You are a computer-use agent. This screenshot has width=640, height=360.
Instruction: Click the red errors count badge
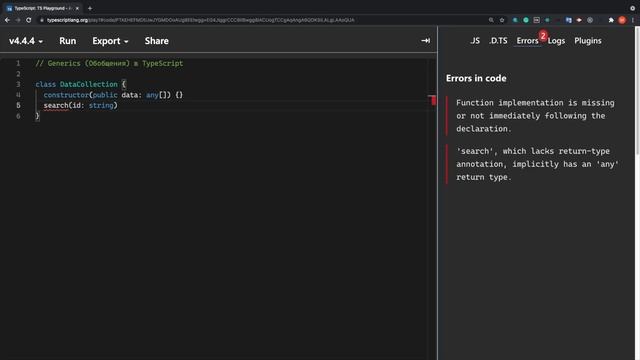click(x=543, y=36)
